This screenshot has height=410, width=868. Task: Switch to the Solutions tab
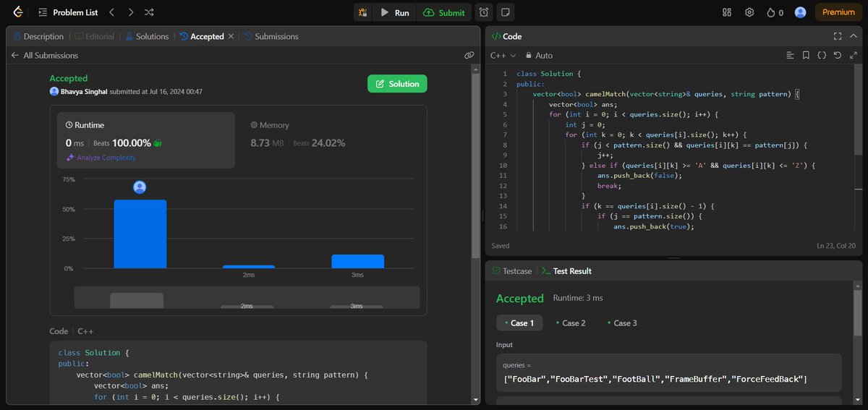click(x=147, y=36)
